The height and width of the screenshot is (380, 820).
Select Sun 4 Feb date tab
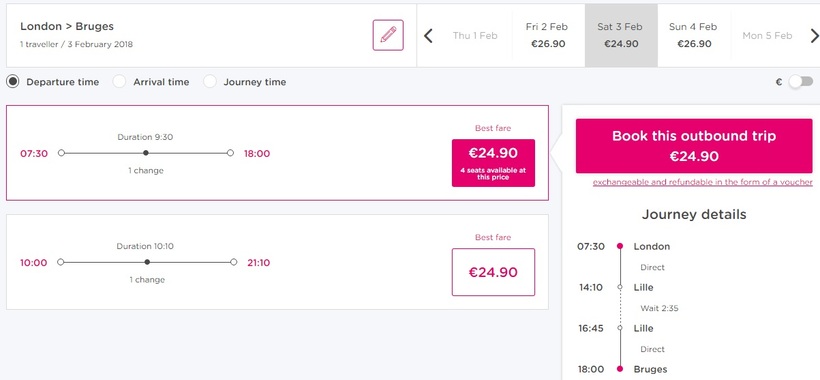click(693, 36)
